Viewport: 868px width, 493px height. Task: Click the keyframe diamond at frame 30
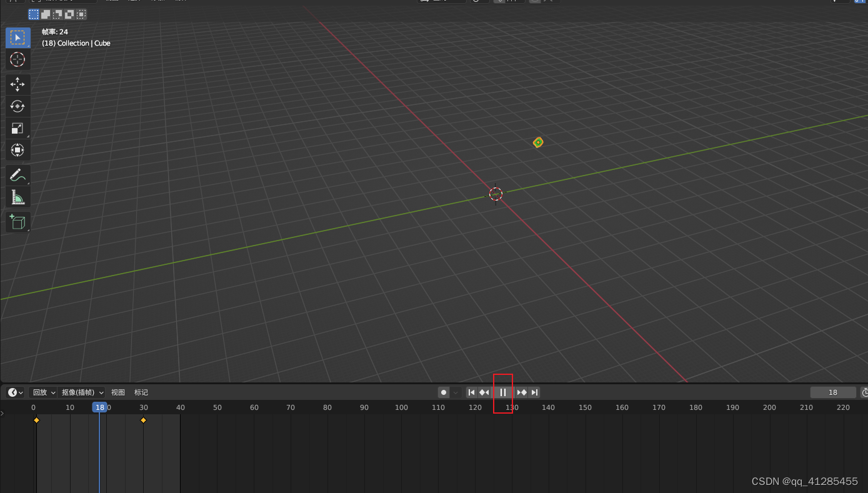(x=143, y=421)
